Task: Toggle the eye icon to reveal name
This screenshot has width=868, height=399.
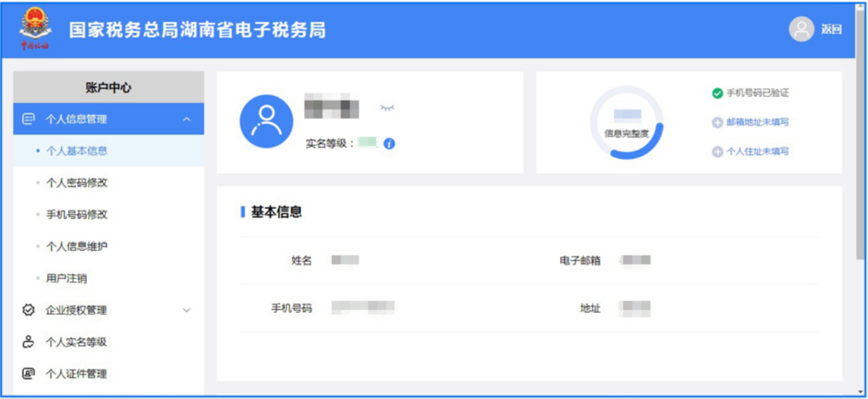Action: (x=387, y=108)
